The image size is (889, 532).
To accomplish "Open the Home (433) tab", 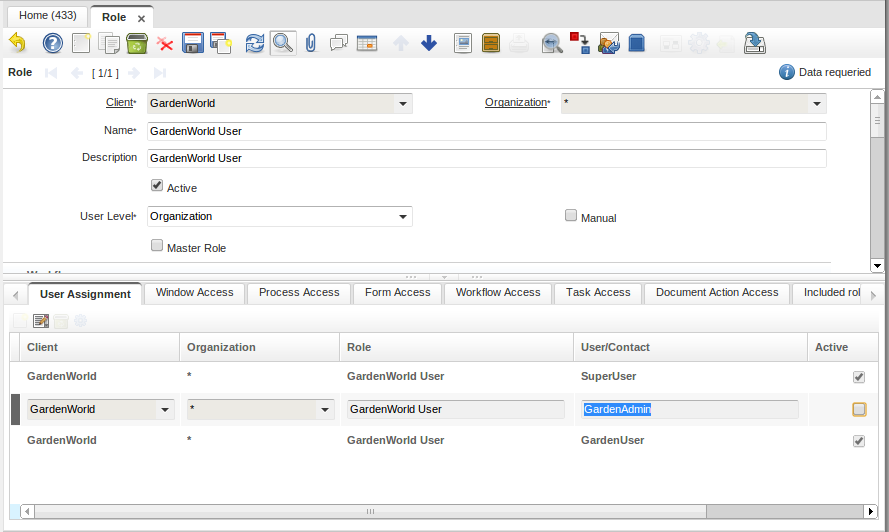I will point(48,16).
